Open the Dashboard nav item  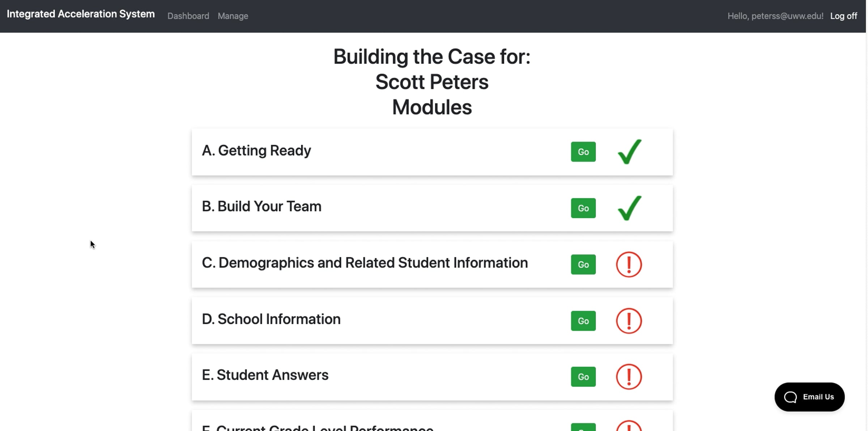[x=188, y=16]
